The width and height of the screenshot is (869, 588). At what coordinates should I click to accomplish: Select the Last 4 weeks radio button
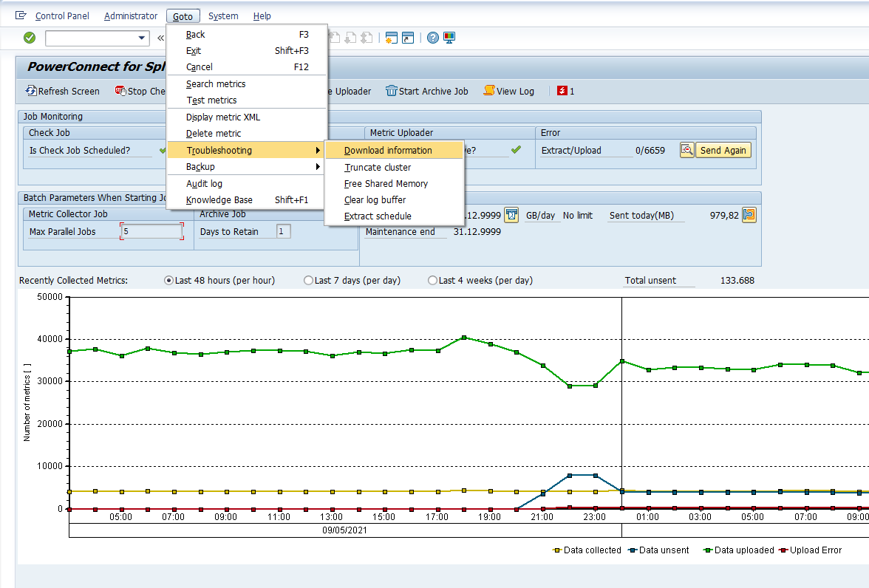pyautogui.click(x=432, y=279)
